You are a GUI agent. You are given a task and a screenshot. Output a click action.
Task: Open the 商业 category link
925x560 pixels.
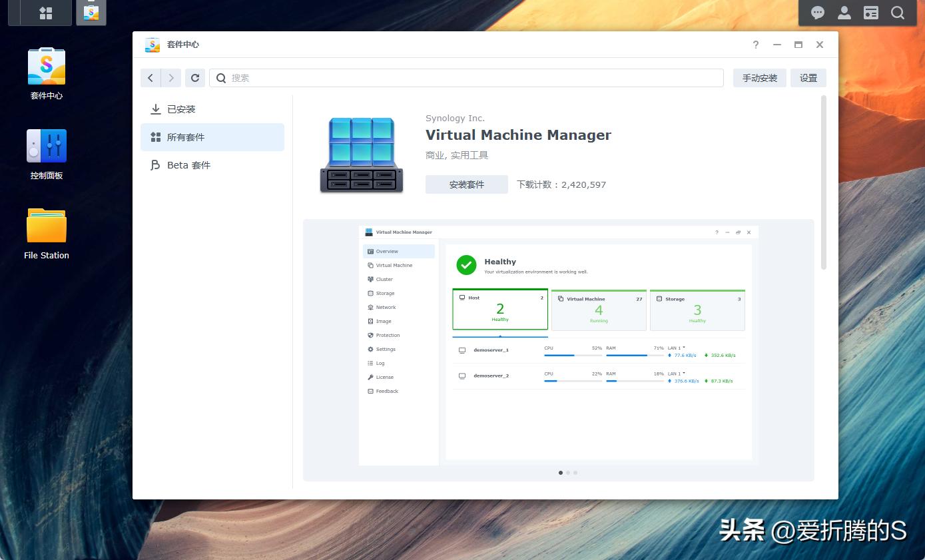(x=434, y=155)
